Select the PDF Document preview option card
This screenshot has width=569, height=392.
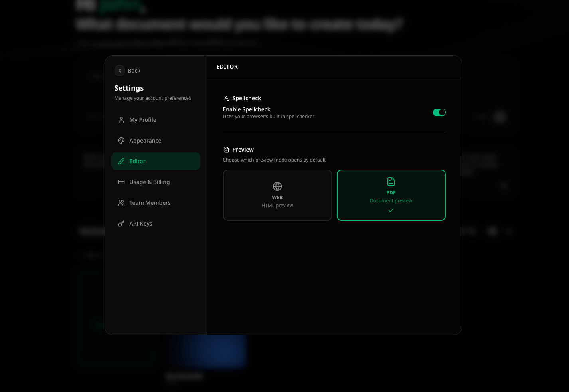click(x=391, y=195)
